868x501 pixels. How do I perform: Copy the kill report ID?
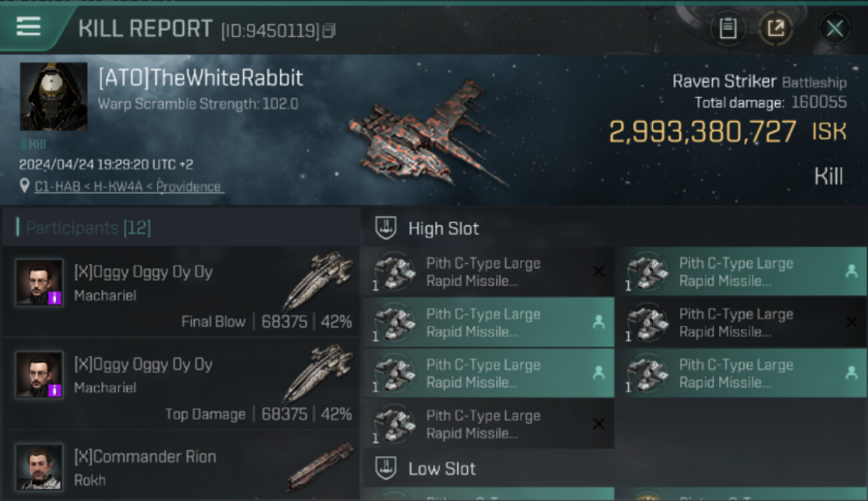pyautogui.click(x=329, y=31)
